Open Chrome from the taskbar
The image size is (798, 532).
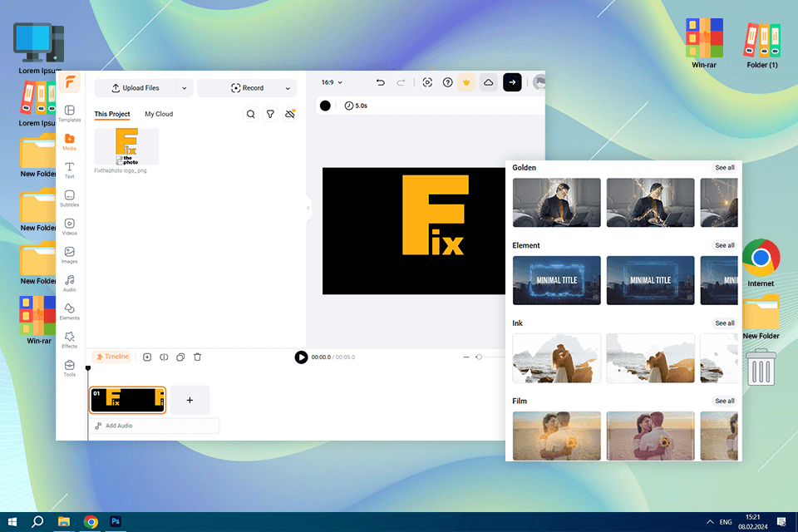(x=91, y=521)
